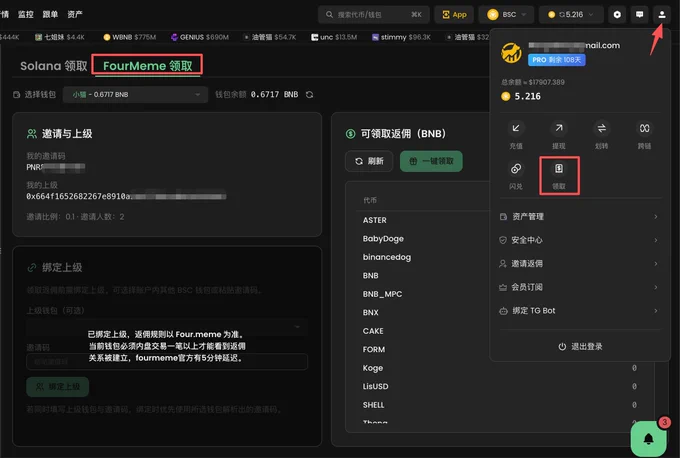Click the 可领取返佣 dollar circle icon

tap(350, 134)
